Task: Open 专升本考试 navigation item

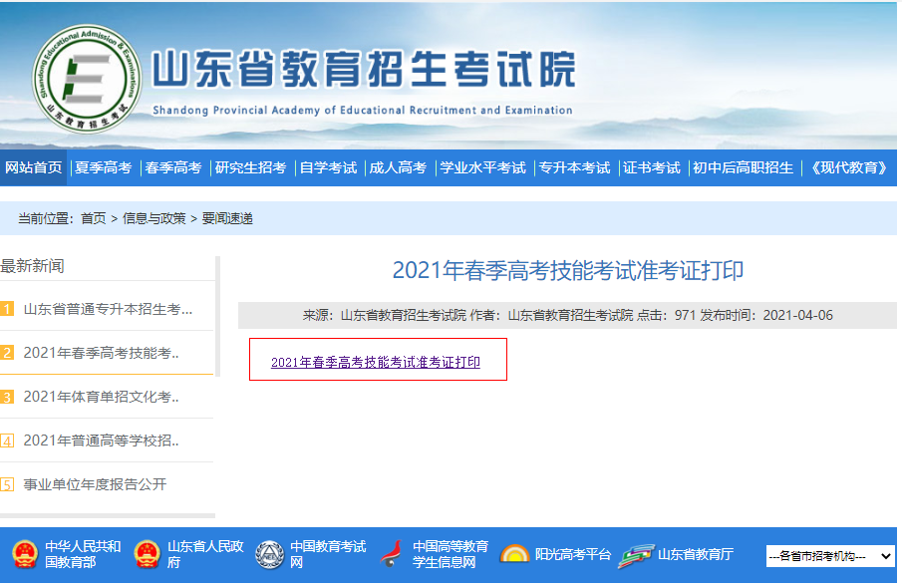Action: 574,168
